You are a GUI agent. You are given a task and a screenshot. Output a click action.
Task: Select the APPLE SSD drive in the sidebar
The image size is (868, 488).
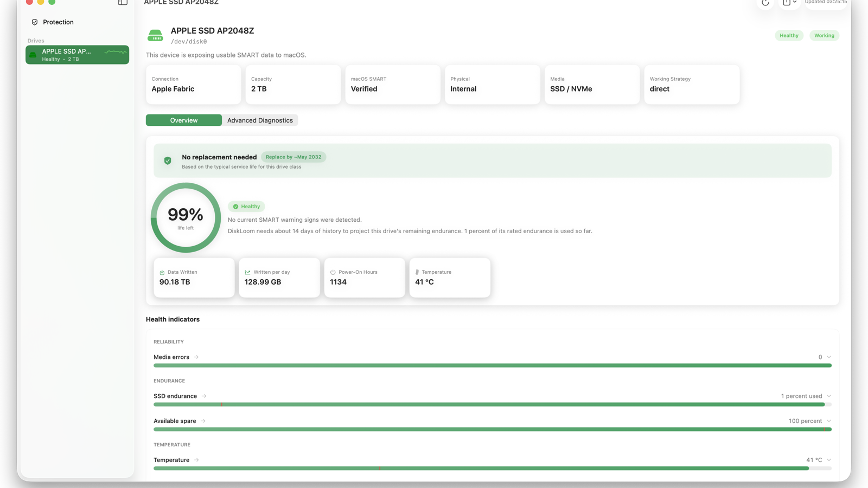[x=77, y=55]
